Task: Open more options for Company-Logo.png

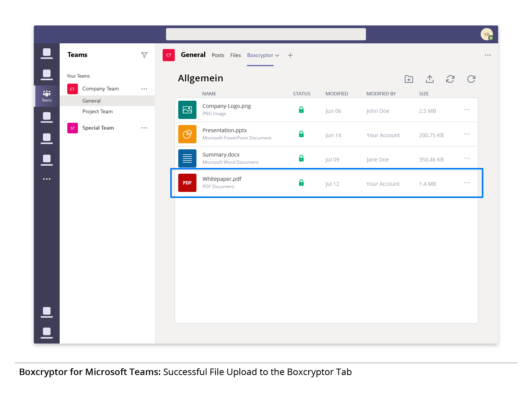Action: [467, 110]
